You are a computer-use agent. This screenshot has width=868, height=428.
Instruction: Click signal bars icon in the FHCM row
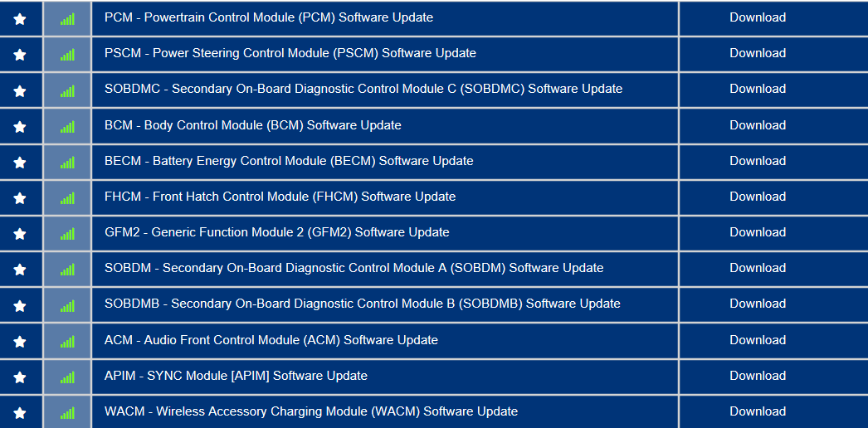click(67, 198)
